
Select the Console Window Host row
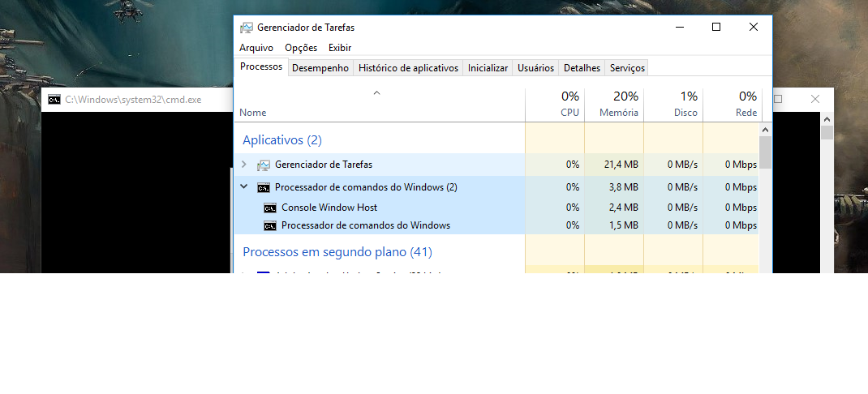(496, 208)
